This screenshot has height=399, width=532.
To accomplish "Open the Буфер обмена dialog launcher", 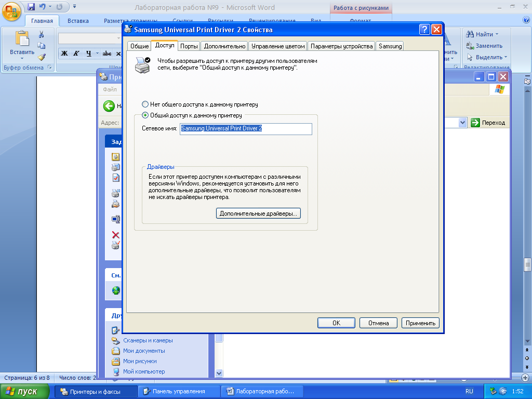I will (x=50, y=67).
